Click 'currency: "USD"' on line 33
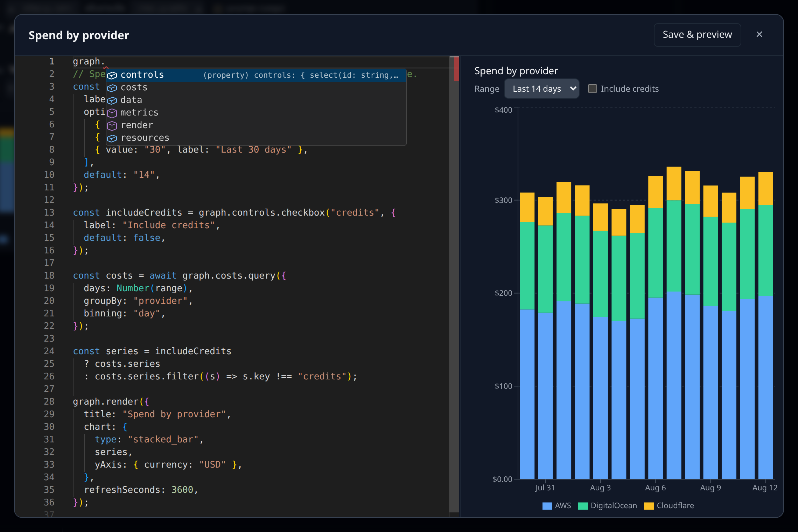The image size is (798, 532). pyautogui.click(x=185, y=465)
